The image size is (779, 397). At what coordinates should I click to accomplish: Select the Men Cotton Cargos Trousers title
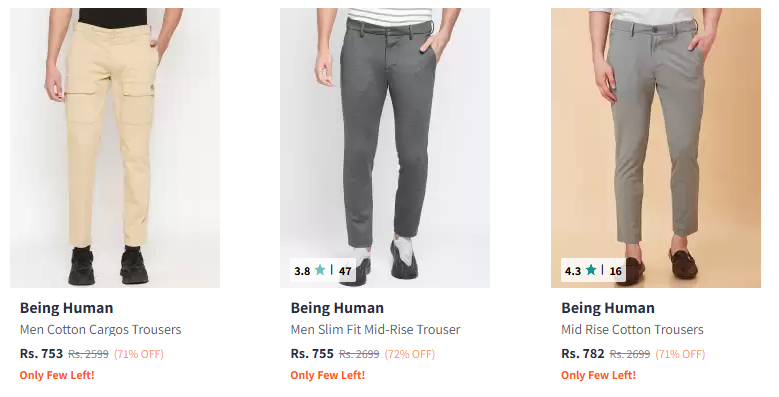pyautogui.click(x=100, y=329)
